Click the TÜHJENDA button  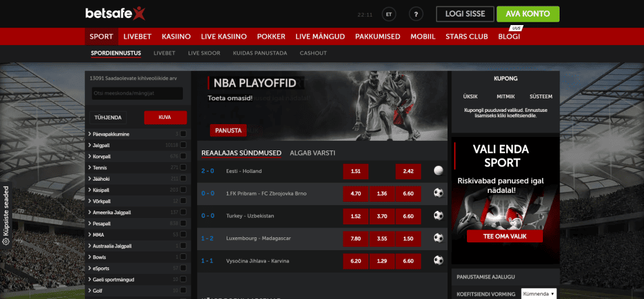point(108,117)
